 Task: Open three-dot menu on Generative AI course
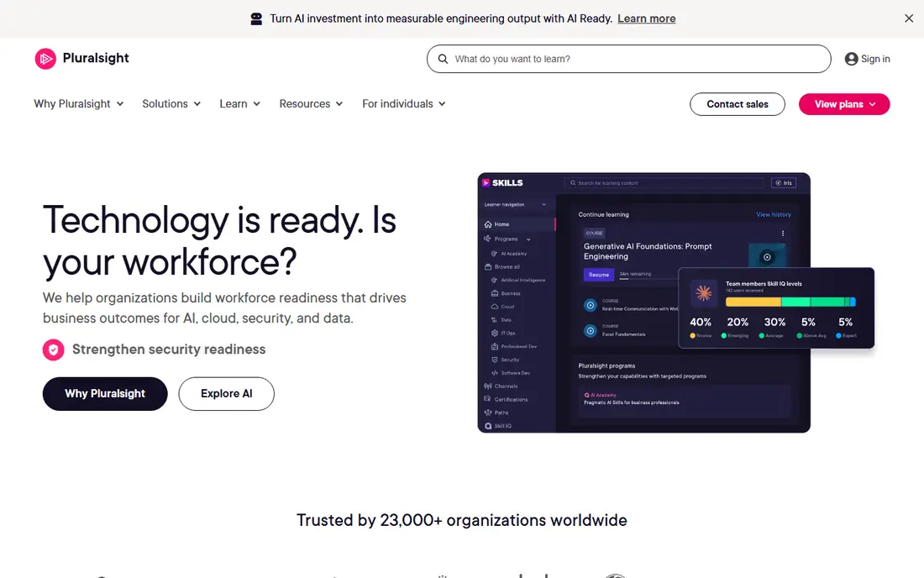tap(783, 234)
